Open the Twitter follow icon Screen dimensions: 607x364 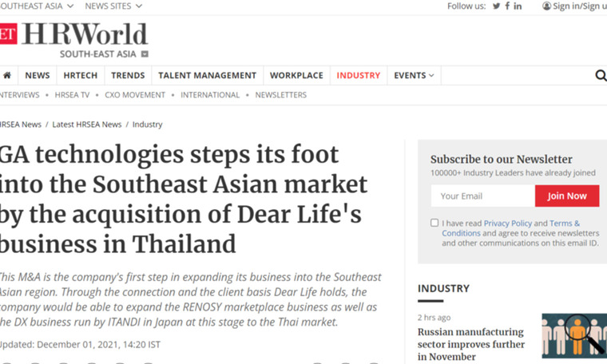(496, 6)
